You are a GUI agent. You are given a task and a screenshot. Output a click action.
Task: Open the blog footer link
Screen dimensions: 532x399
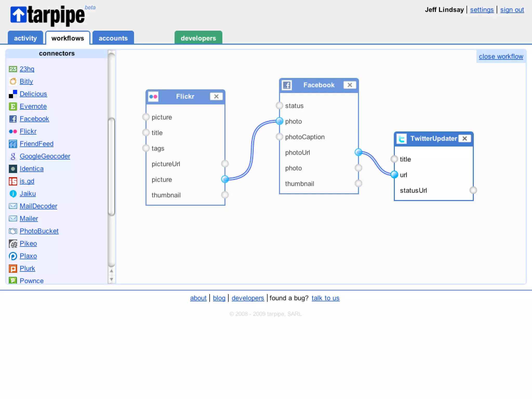[x=219, y=298]
